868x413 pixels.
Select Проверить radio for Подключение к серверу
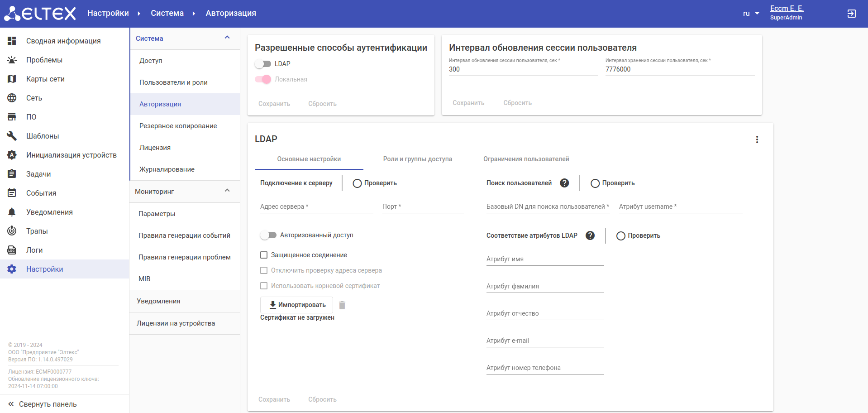pyautogui.click(x=358, y=183)
